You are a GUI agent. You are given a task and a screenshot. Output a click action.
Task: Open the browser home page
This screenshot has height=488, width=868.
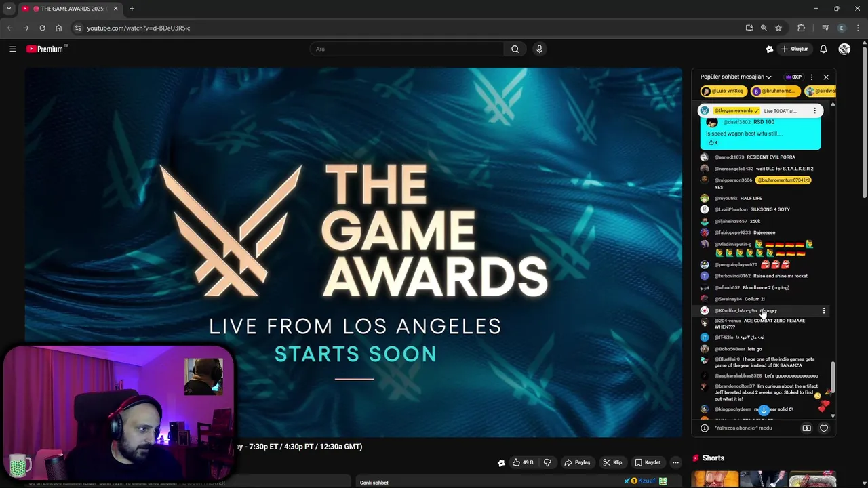(58, 28)
